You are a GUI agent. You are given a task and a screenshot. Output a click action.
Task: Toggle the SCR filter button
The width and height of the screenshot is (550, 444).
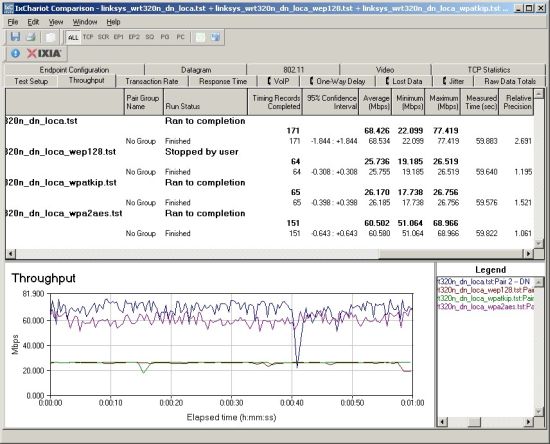tap(103, 37)
